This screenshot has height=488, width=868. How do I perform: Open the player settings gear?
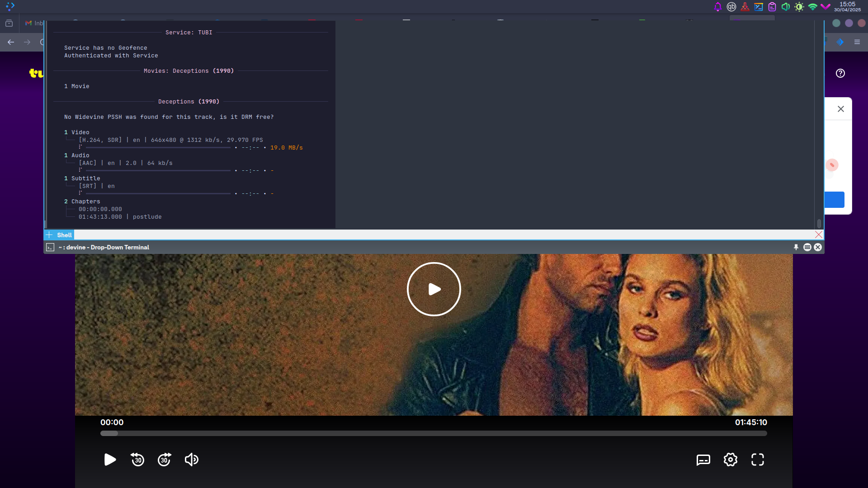730,460
